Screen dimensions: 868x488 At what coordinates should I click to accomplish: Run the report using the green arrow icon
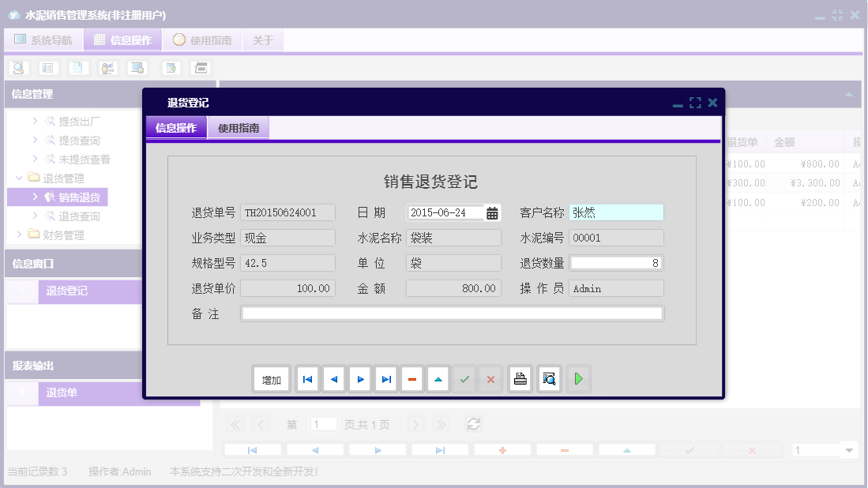click(577, 379)
